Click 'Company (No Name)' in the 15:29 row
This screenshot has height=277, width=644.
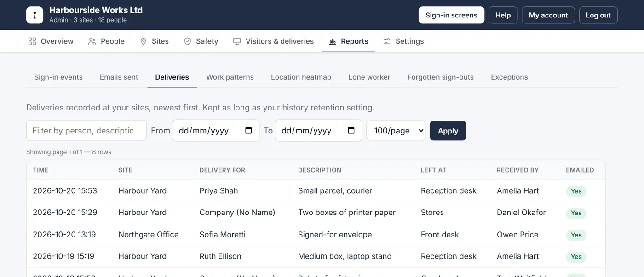237,213
